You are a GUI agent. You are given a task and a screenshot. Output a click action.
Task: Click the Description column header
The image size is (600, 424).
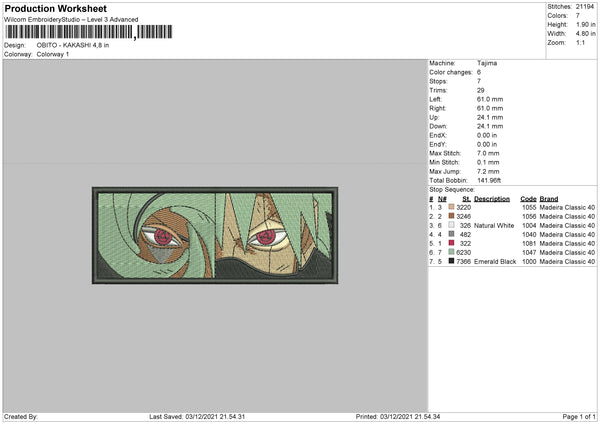point(492,199)
